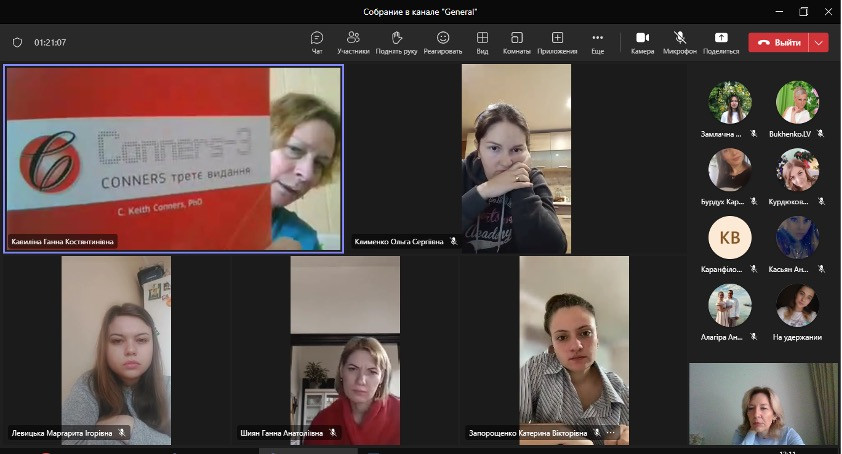The height and width of the screenshot is (454, 842).
Task: Click the meeting timer 01:21:07
Action: tap(50, 42)
